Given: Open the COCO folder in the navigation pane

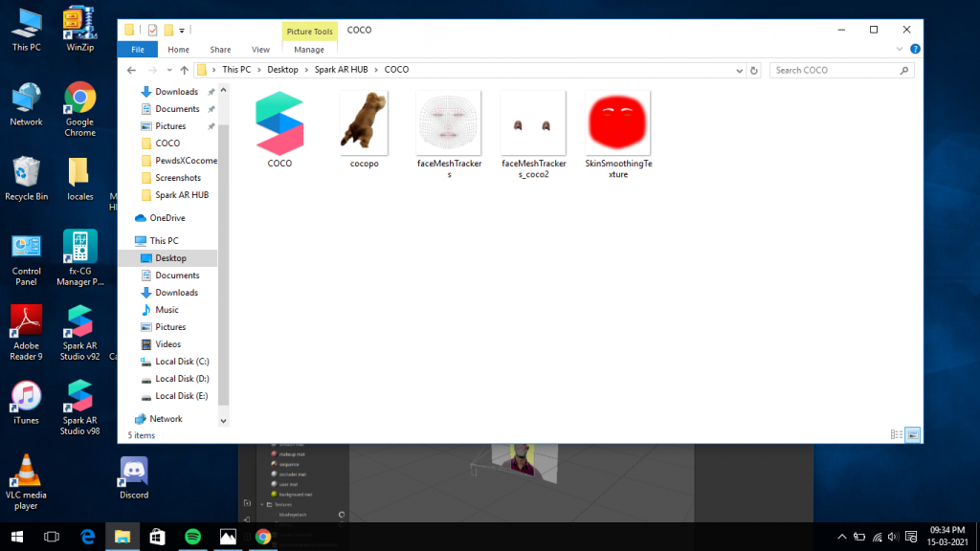Looking at the screenshot, I should point(167,143).
